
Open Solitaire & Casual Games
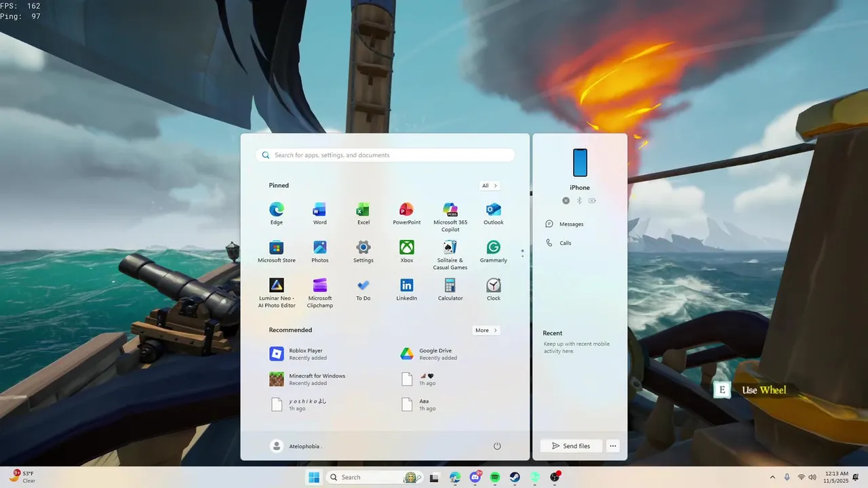[x=450, y=255]
